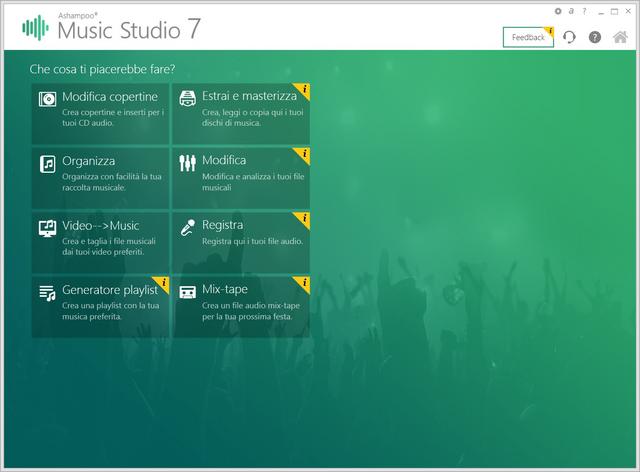Click the green waveform logo

tap(36, 27)
